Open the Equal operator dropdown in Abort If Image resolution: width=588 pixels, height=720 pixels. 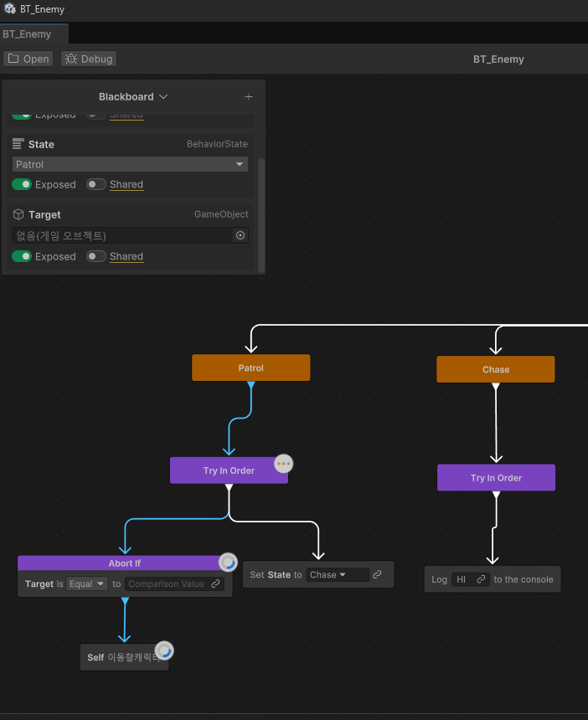[x=87, y=584]
